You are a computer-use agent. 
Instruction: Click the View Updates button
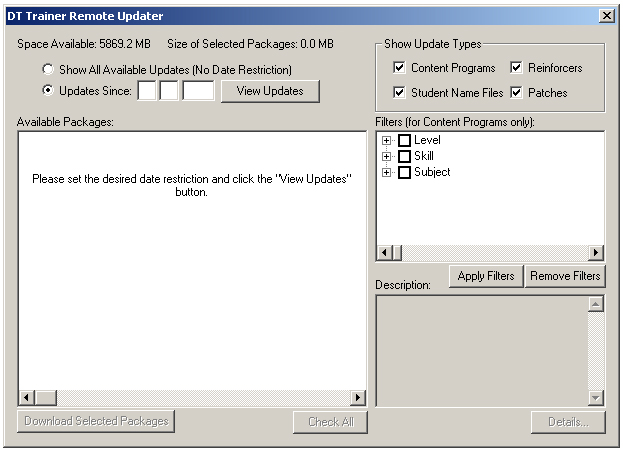pos(270,91)
